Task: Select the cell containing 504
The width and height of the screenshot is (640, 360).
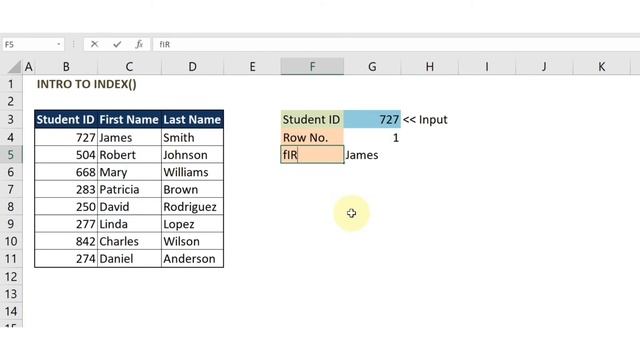Action: point(66,155)
